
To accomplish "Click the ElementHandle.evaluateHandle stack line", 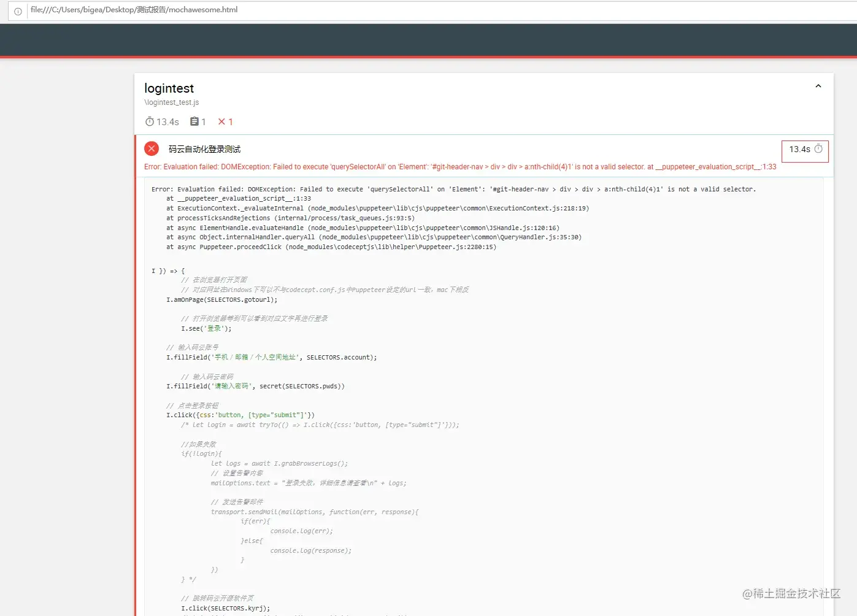I will click(x=363, y=228).
